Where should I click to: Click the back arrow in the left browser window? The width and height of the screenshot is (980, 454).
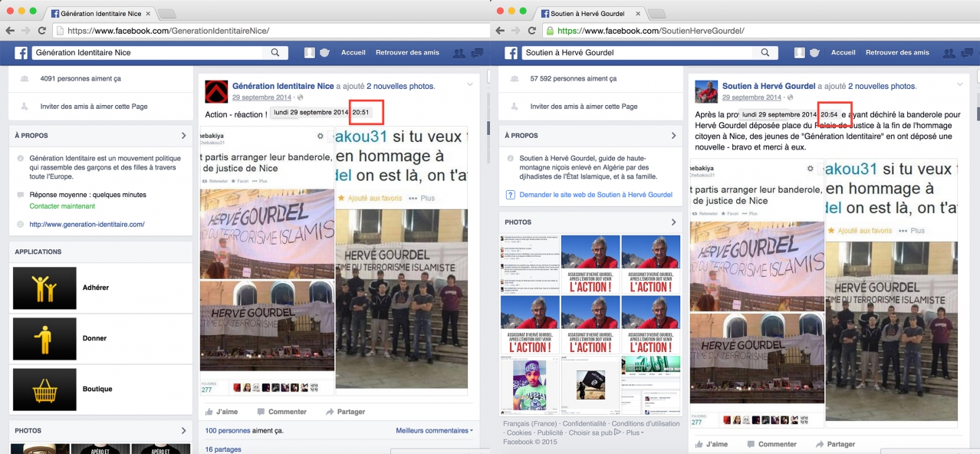[9, 31]
